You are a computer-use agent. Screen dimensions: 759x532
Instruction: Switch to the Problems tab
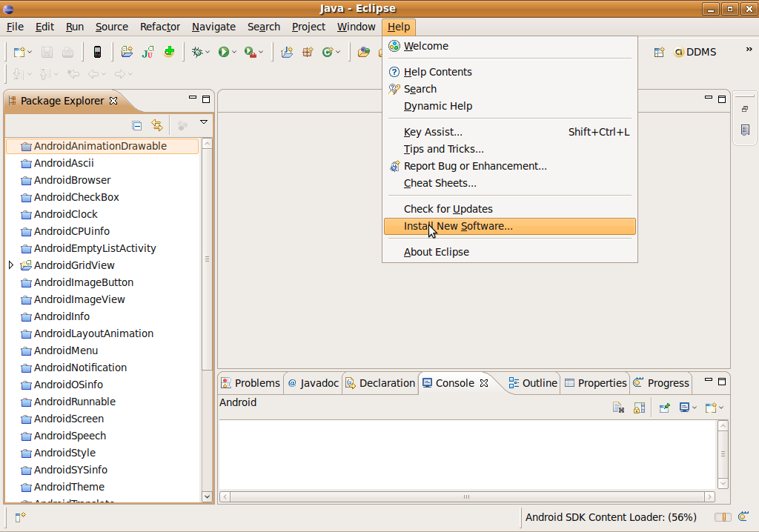click(251, 383)
